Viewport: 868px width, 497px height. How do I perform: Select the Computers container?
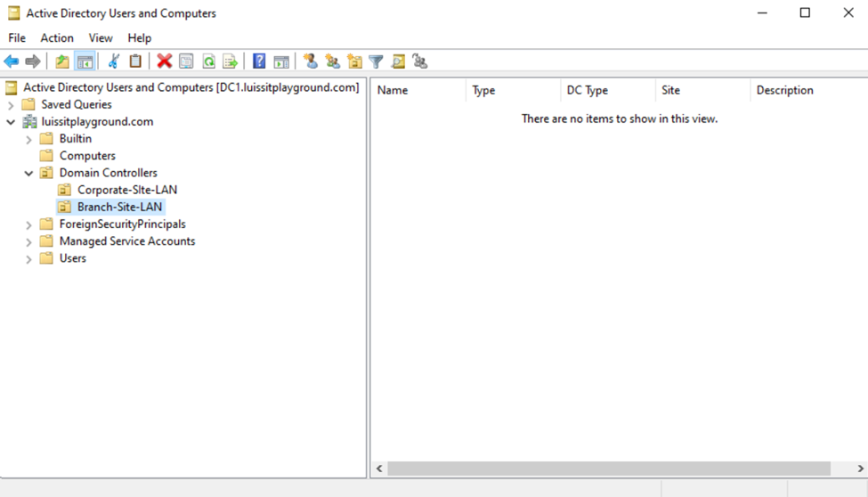coord(87,156)
